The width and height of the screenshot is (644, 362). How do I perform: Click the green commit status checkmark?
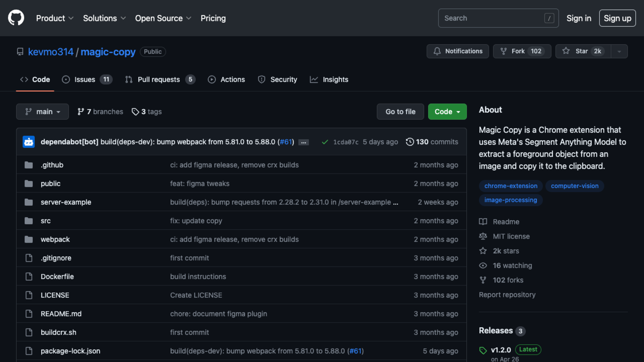pos(325,142)
